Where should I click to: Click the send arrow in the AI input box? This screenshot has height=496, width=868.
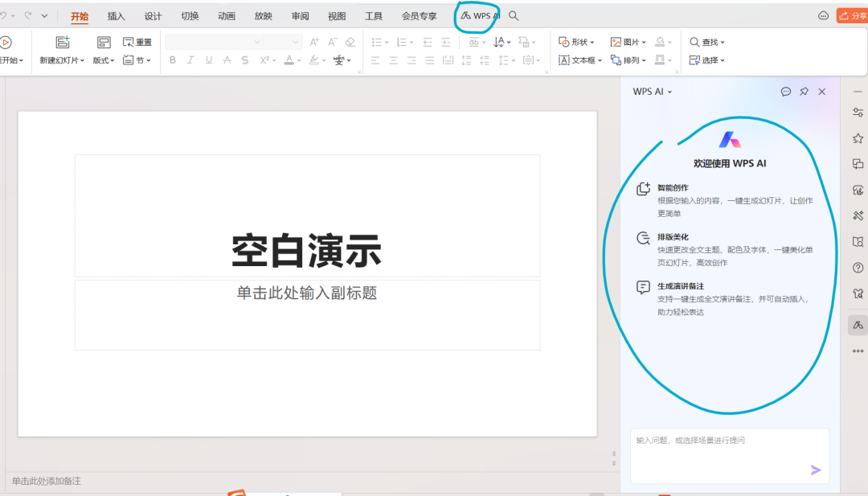pyautogui.click(x=816, y=469)
